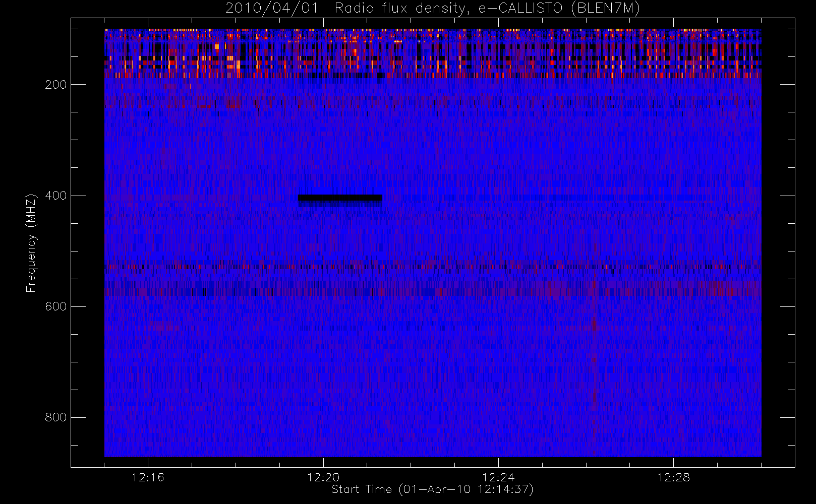This screenshot has height=504, width=816.
Task: Click the '12:24' time axis label
Action: [498, 477]
